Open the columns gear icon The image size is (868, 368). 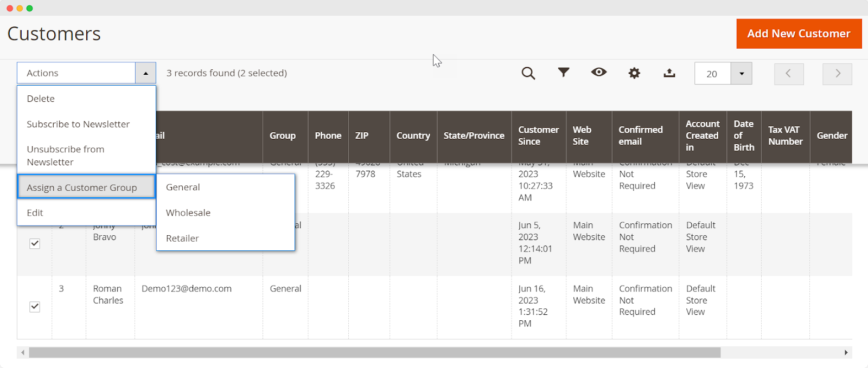click(x=634, y=73)
